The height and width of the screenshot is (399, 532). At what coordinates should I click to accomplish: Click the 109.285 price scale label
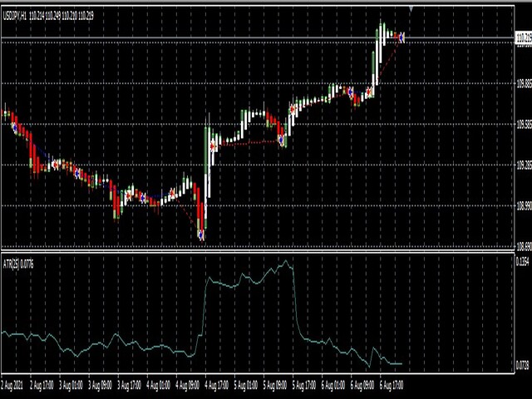525,165
